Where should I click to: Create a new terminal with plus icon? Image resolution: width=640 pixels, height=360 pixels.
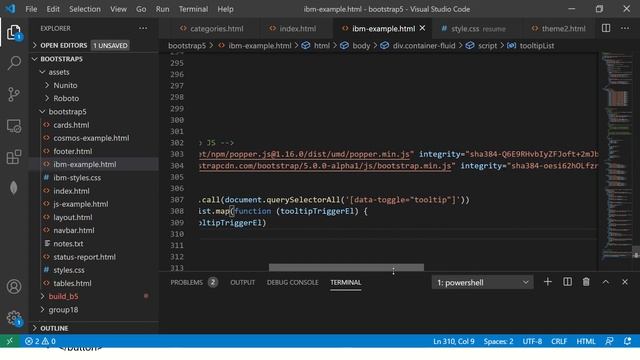(x=548, y=282)
